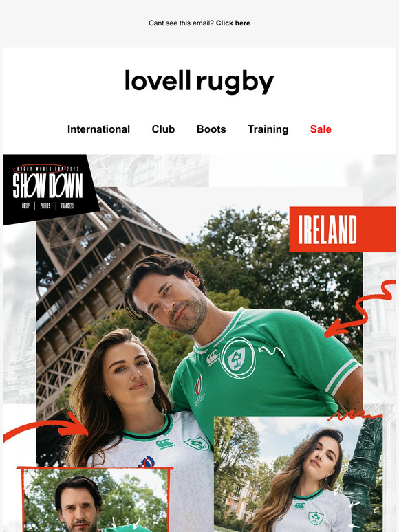Open the red-framed photo of the man
399x532 pixels.
(96, 500)
